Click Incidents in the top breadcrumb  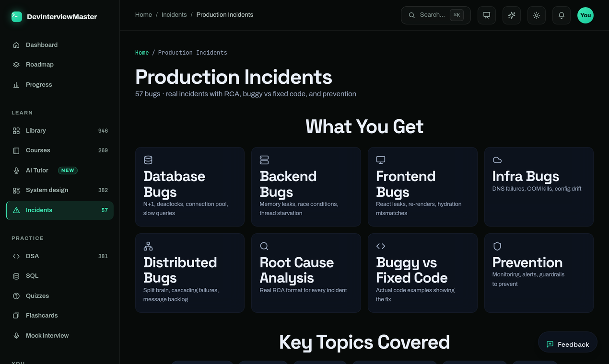point(174,15)
